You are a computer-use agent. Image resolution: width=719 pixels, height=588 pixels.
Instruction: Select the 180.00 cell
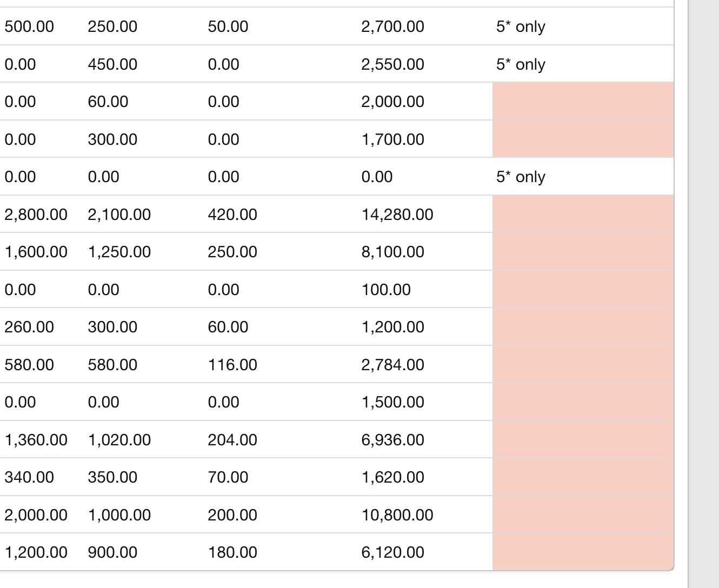tap(232, 552)
